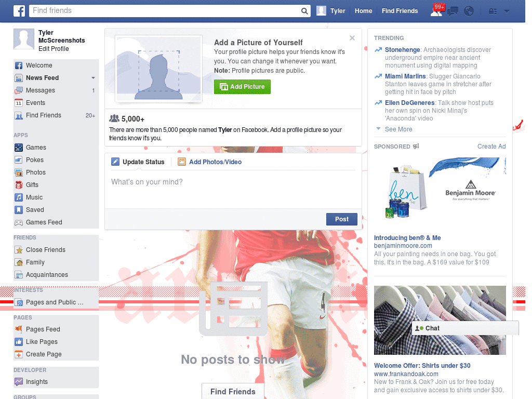Click the shirts ad image
The height and width of the screenshot is (399, 532).
[x=440, y=320]
